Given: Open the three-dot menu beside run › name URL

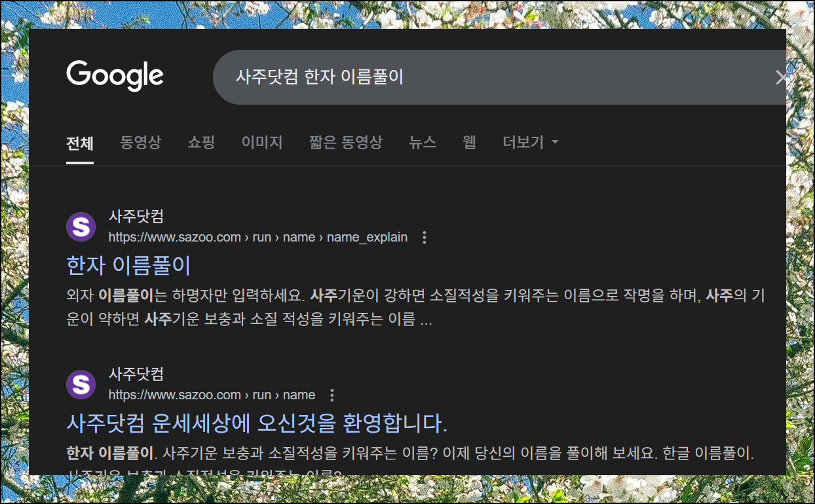Looking at the screenshot, I should click(x=332, y=395).
